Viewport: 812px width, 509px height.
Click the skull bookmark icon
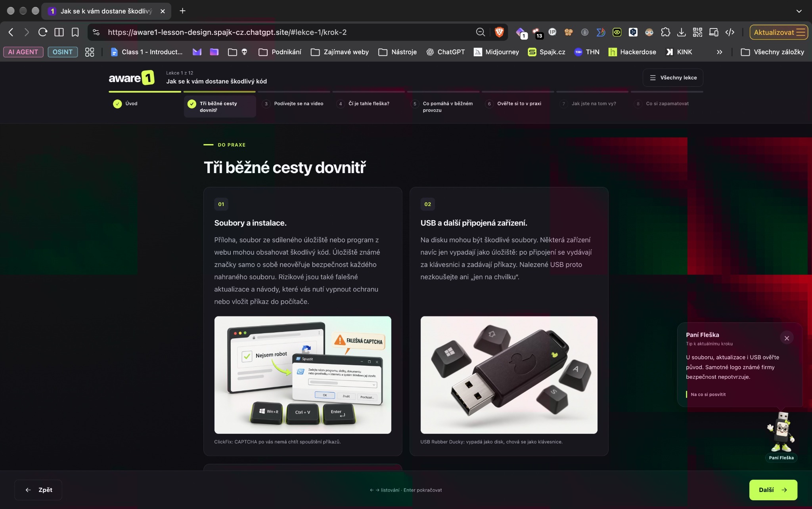click(245, 52)
